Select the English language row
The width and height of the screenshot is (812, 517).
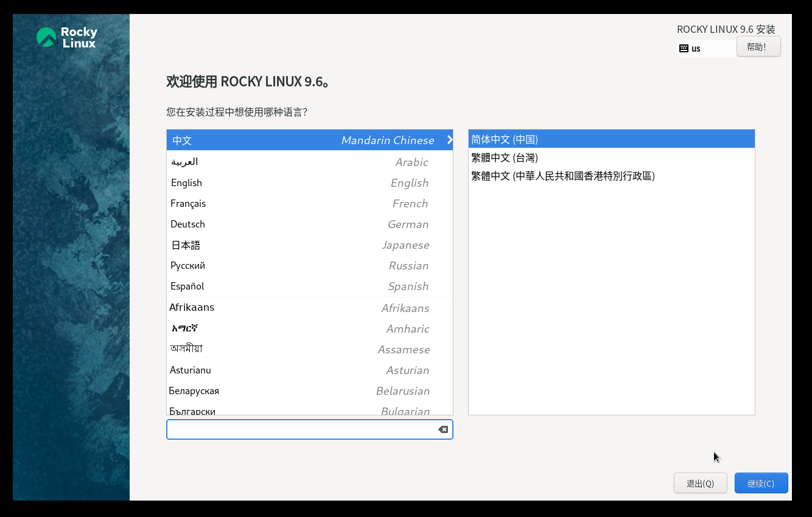310,182
